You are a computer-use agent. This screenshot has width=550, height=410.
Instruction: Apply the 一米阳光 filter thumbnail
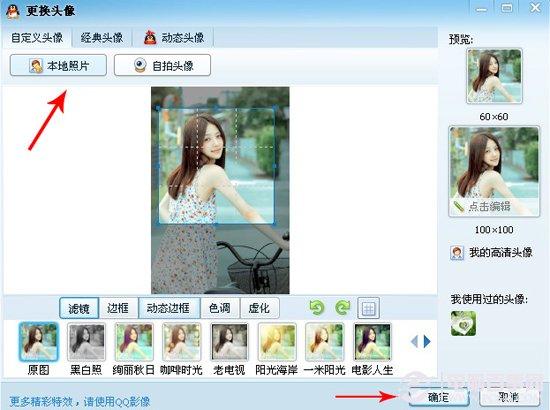pos(324,342)
